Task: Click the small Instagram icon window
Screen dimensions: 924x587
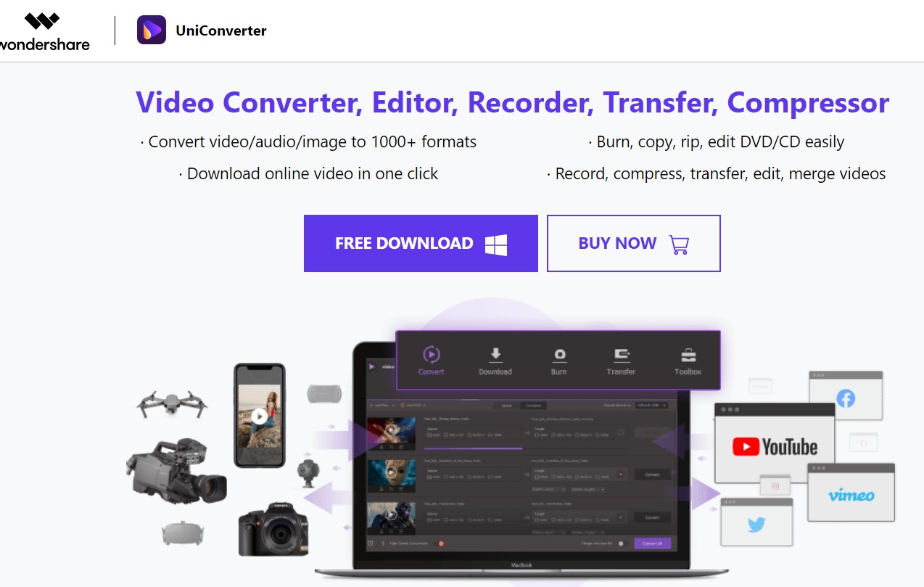Action: pos(775,486)
